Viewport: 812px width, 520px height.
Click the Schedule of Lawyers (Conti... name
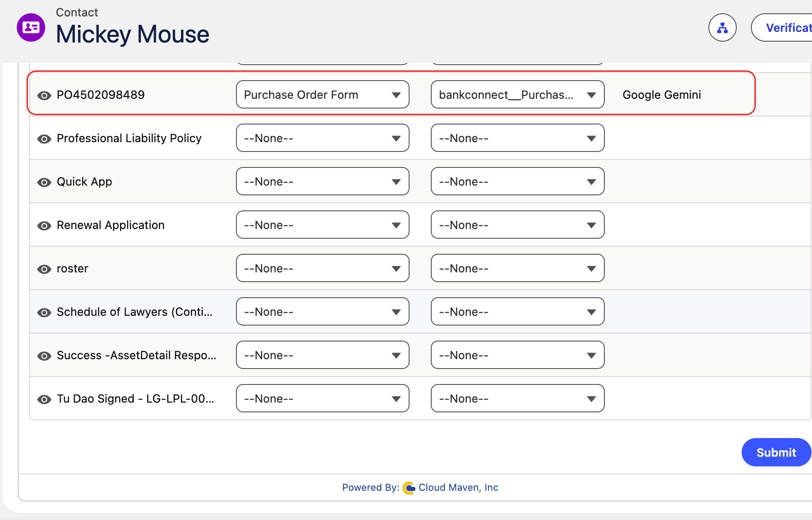pos(135,312)
